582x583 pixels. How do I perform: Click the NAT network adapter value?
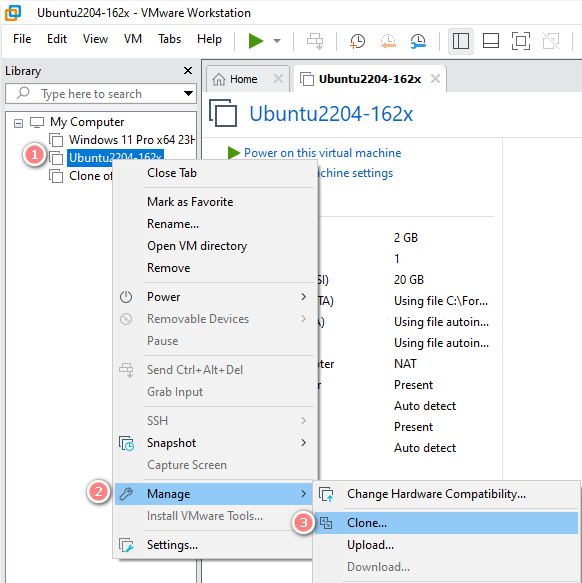pos(405,364)
